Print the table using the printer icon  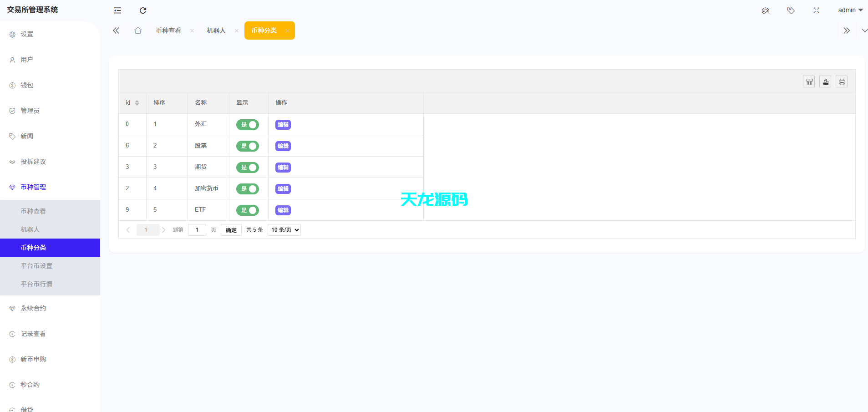(842, 81)
